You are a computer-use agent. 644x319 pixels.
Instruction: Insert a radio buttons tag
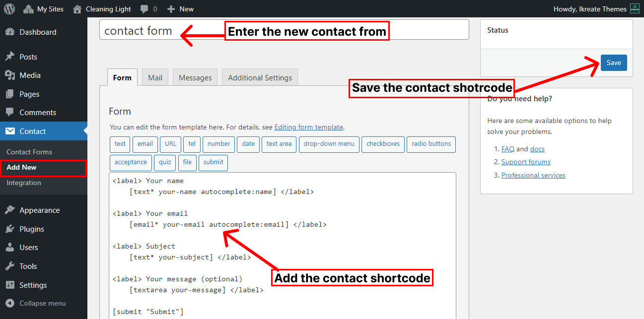431,144
